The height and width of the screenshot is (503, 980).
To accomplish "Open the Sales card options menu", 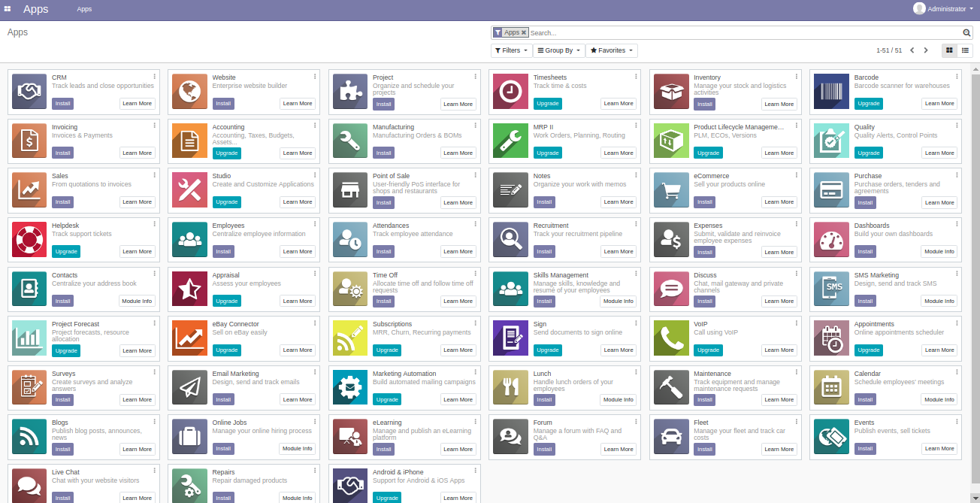I will (155, 175).
